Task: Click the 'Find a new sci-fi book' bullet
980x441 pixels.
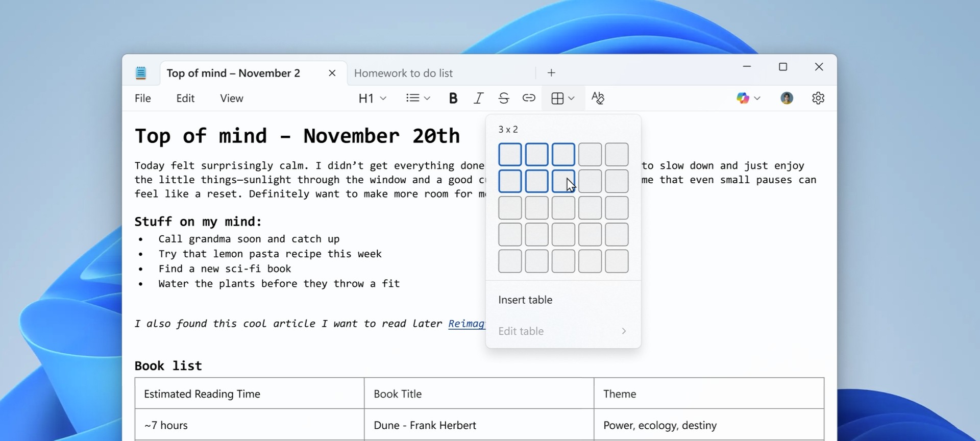Action: click(225, 268)
